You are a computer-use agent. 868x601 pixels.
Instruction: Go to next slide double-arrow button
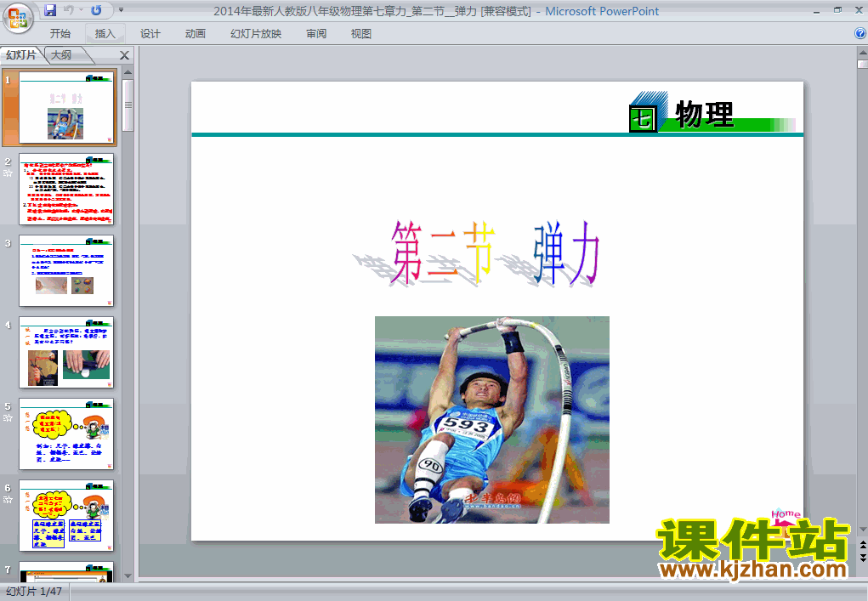tap(862, 558)
